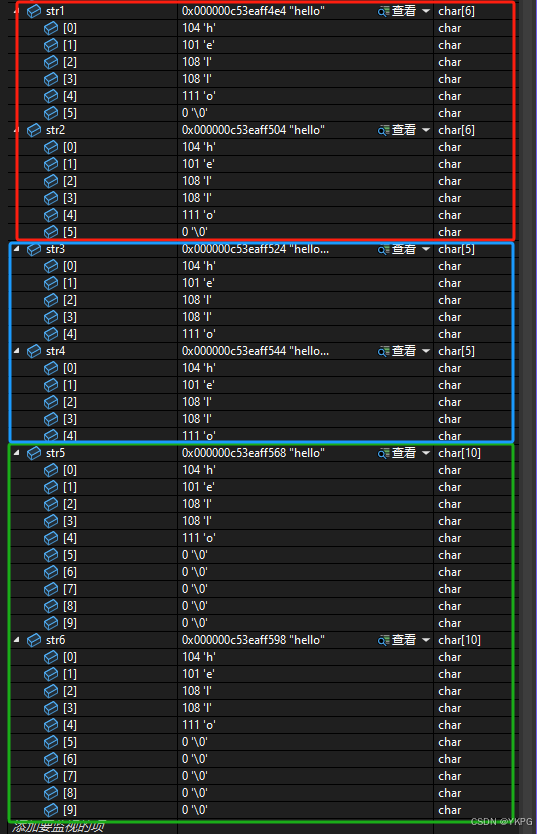Select the str2 [4] tree row name
The width and height of the screenshot is (537, 834).
click(70, 215)
